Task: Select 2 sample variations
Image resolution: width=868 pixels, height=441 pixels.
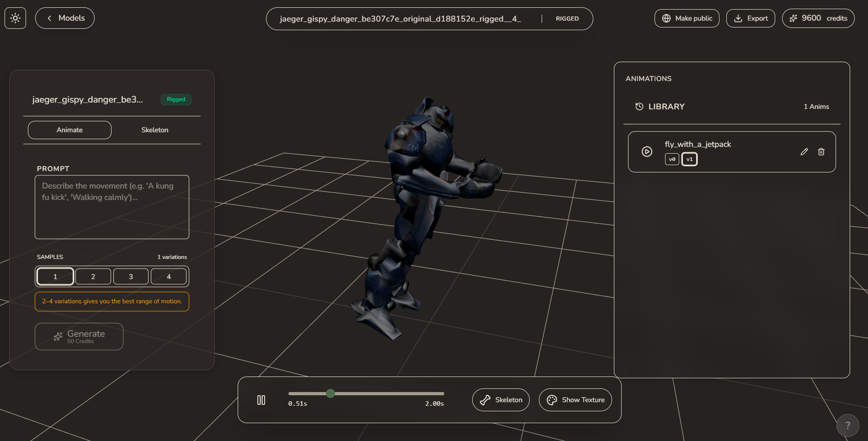Action: pyautogui.click(x=93, y=276)
